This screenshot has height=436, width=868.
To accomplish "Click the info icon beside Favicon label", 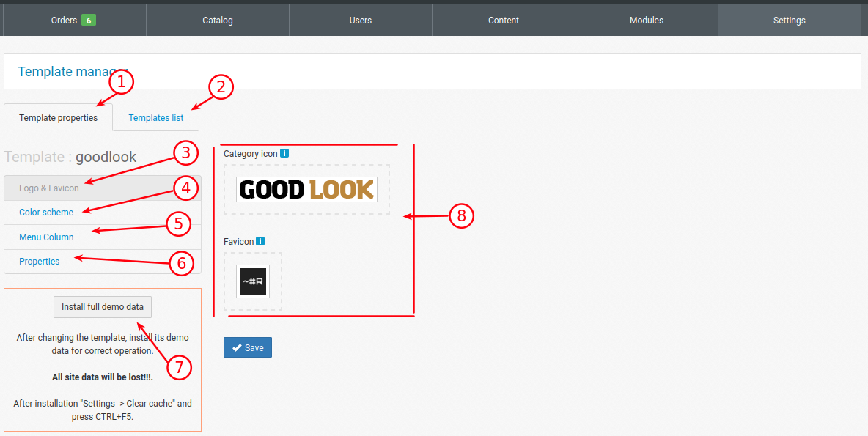I will pyautogui.click(x=260, y=241).
